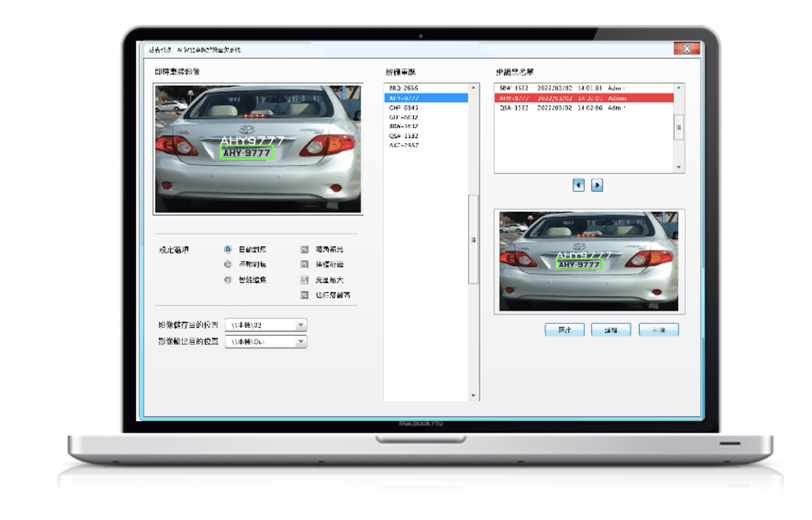Viewport: 812px width, 520px height.
Task: Click the smaller car snapshot below the log
Action: [589, 262]
